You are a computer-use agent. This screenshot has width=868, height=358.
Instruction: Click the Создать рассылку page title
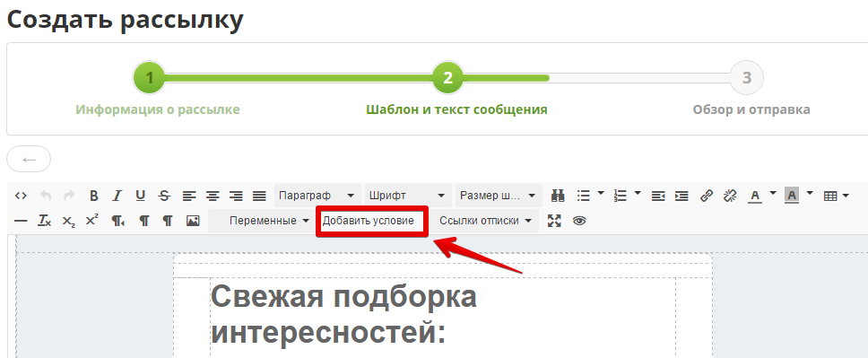pos(126,20)
